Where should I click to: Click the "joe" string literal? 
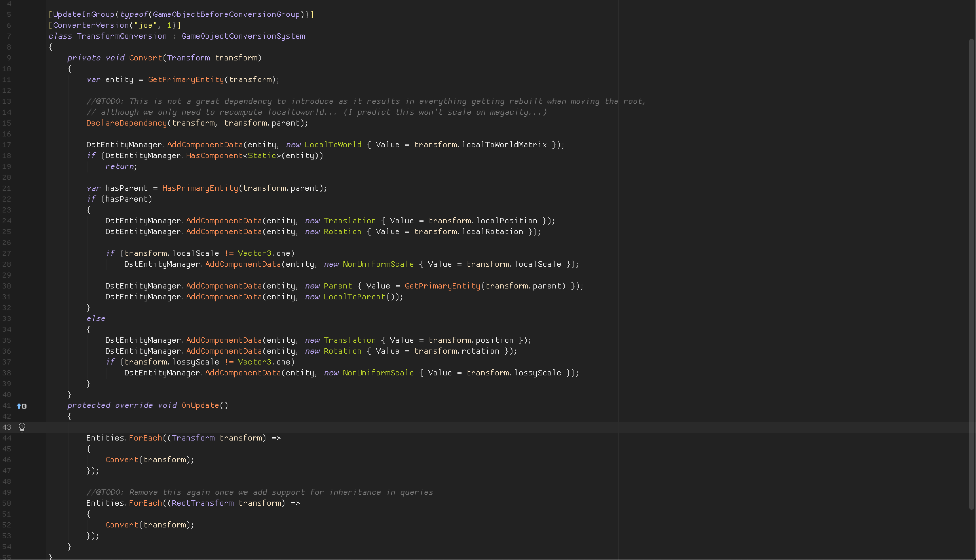[x=145, y=25]
